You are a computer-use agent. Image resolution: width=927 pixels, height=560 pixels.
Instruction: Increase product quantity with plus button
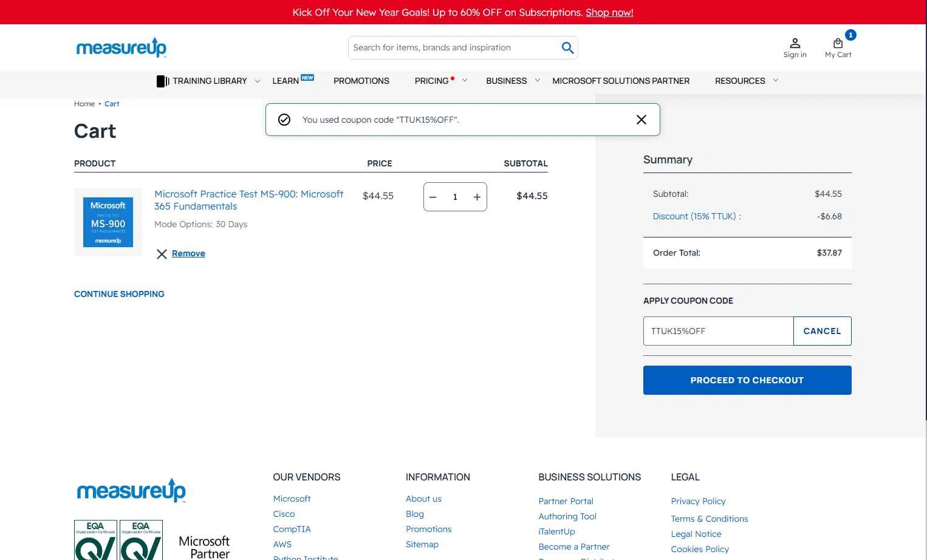(477, 197)
